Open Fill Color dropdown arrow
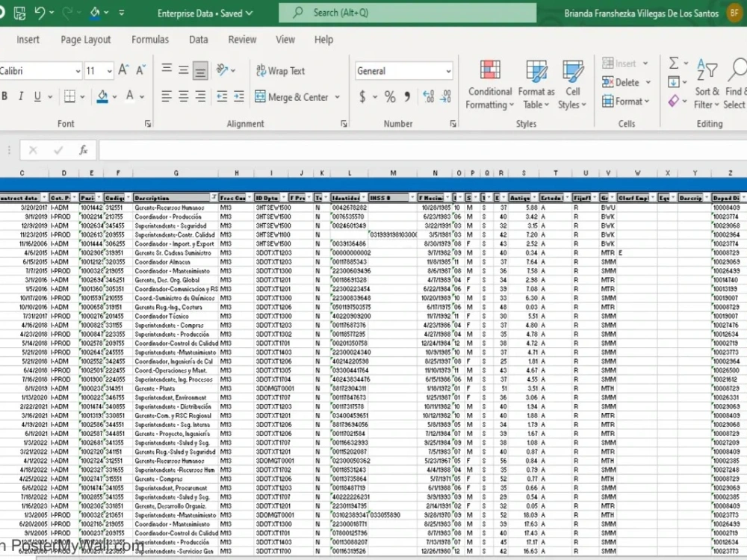The height and width of the screenshot is (560, 747). point(115,96)
